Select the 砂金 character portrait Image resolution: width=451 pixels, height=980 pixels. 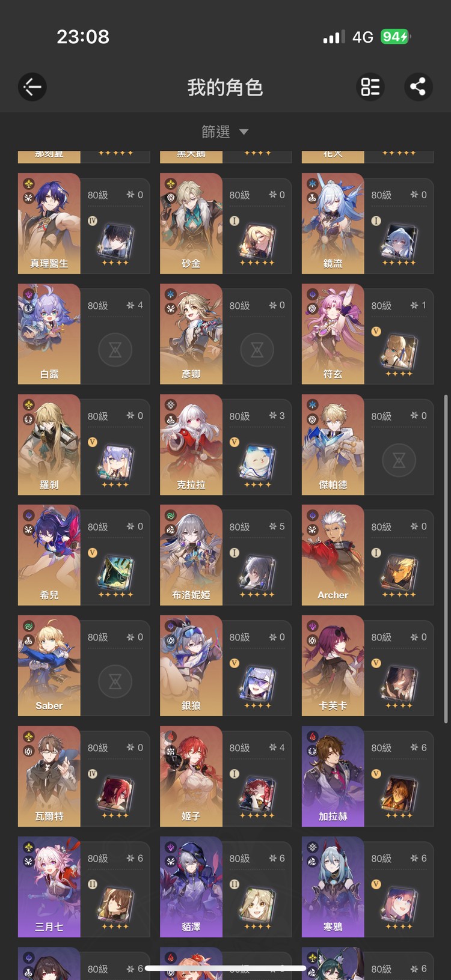tap(191, 224)
